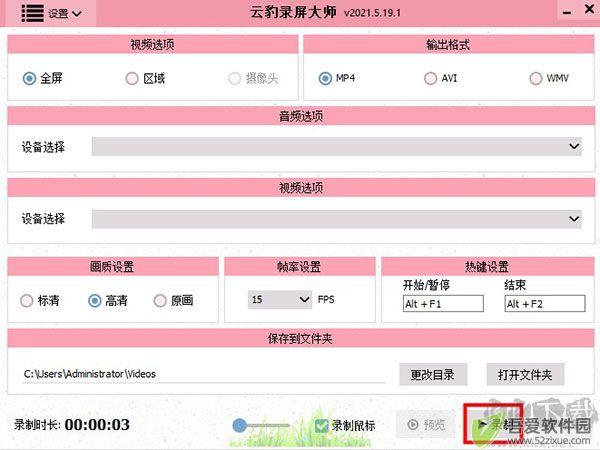Select 高清 quality
Image resolution: width=600 pixels, height=450 pixels.
click(108, 300)
